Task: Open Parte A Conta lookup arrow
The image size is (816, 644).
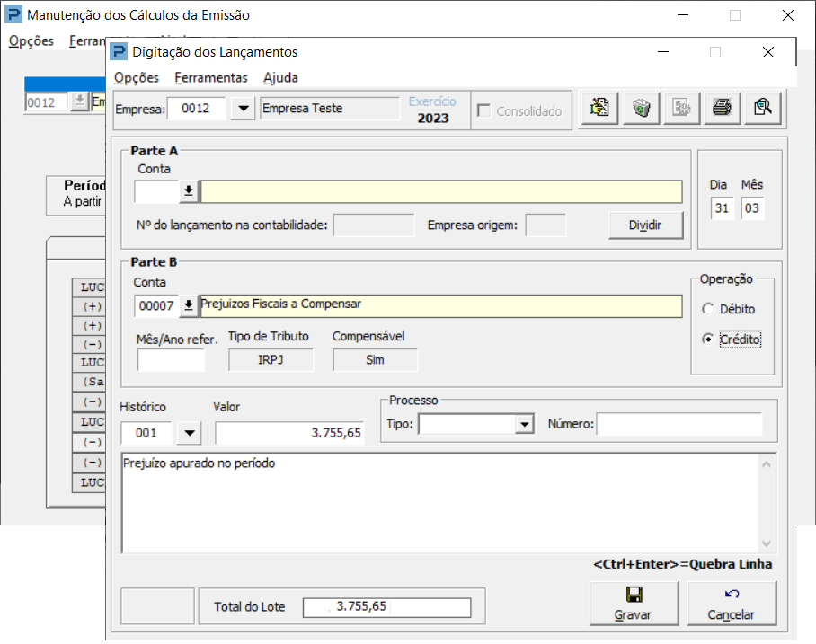Action: point(189,191)
